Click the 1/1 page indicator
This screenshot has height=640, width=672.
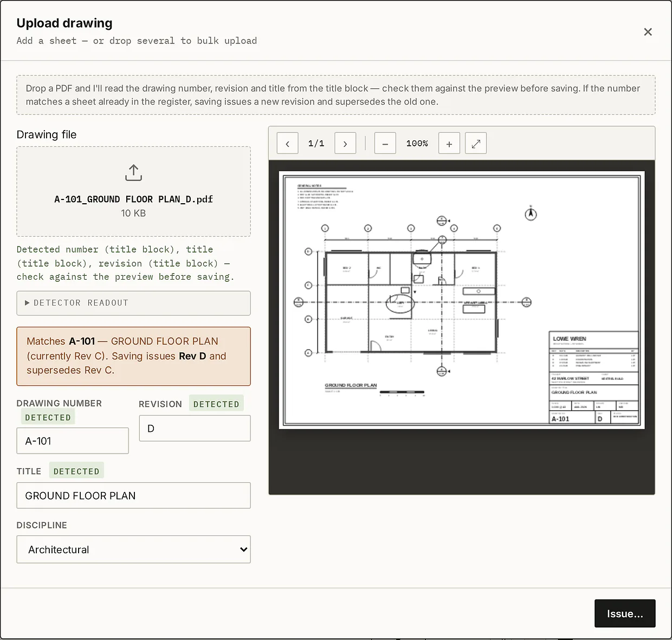tap(316, 143)
